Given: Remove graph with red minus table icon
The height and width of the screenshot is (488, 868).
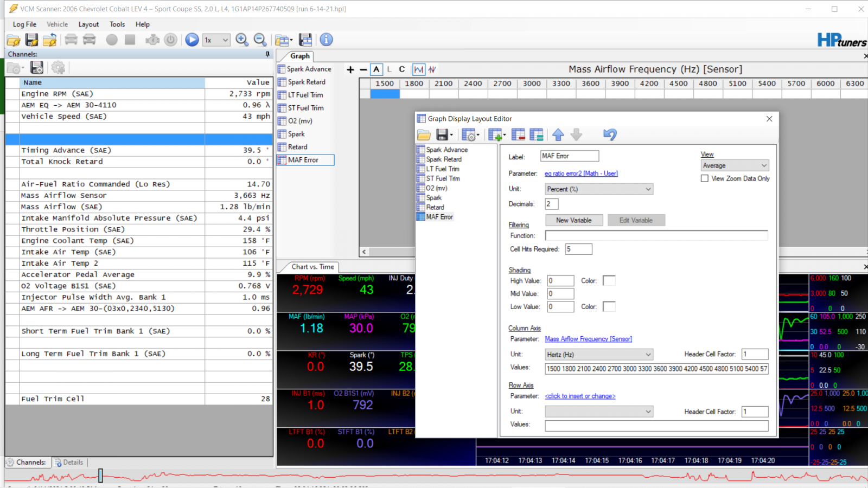Looking at the screenshot, I should point(518,134).
